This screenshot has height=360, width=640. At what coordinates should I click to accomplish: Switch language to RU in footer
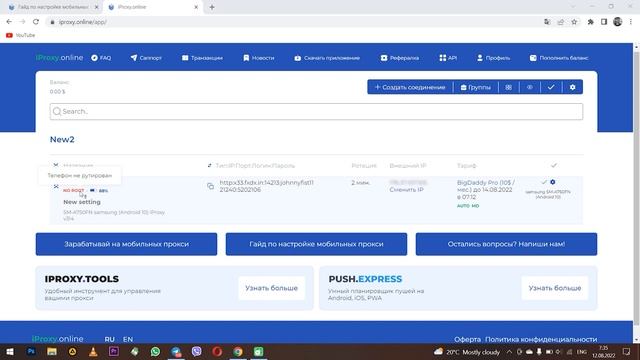pos(109,339)
